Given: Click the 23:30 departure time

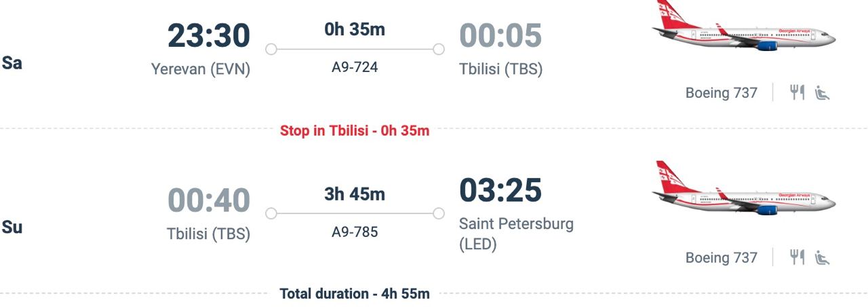Looking at the screenshot, I should [209, 35].
